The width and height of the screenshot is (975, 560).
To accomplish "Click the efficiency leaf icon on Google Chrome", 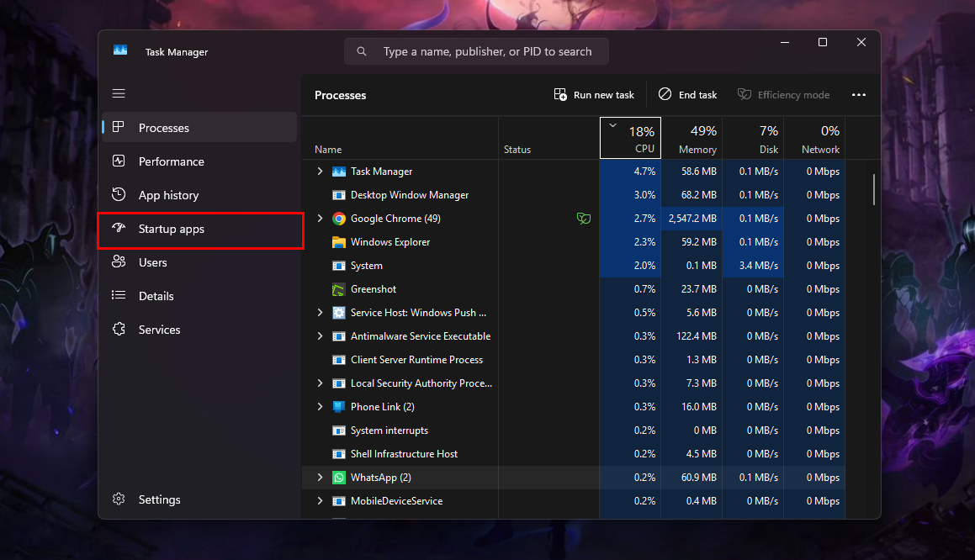I will tap(584, 218).
